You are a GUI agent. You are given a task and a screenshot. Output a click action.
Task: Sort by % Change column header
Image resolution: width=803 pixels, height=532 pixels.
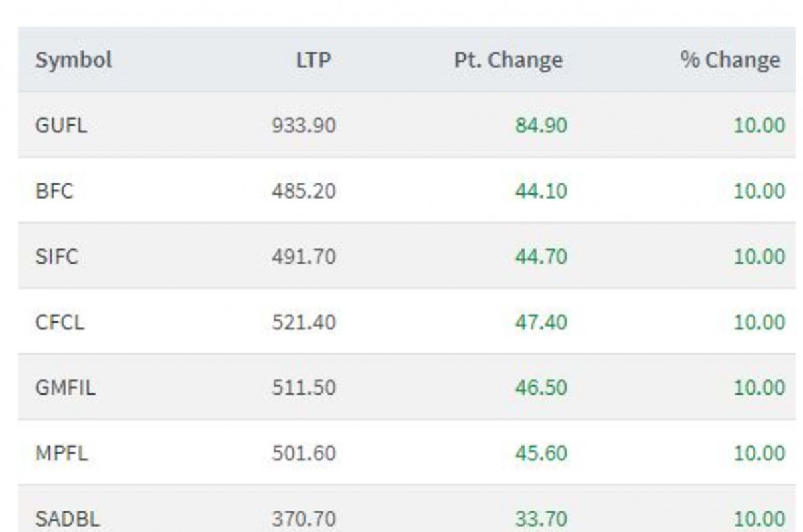[730, 60]
